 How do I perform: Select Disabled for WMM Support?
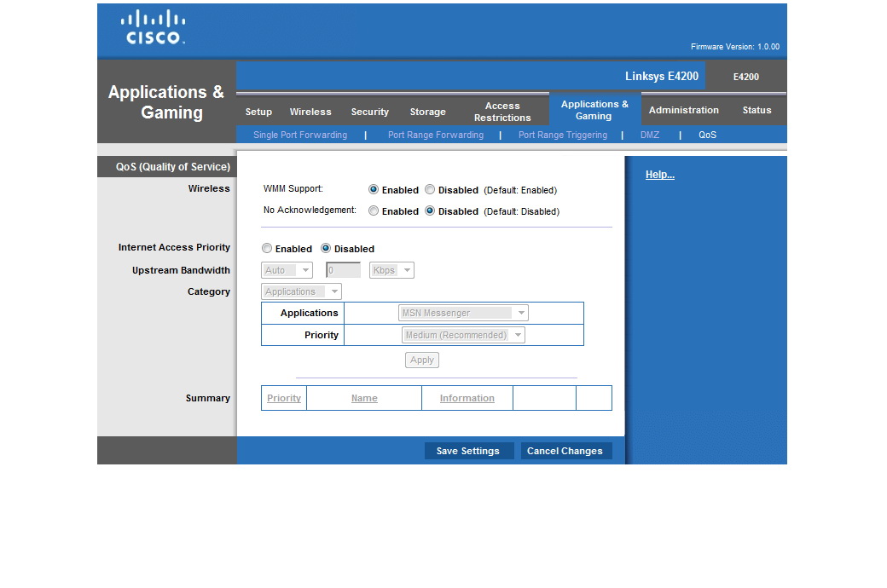(430, 190)
